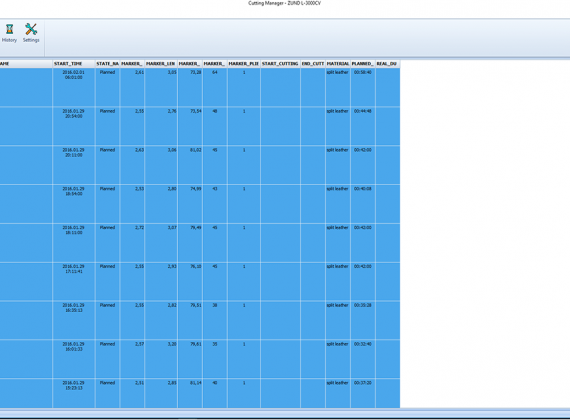Click the MATERIAL column header
The height and width of the screenshot is (420, 570).
(338, 64)
